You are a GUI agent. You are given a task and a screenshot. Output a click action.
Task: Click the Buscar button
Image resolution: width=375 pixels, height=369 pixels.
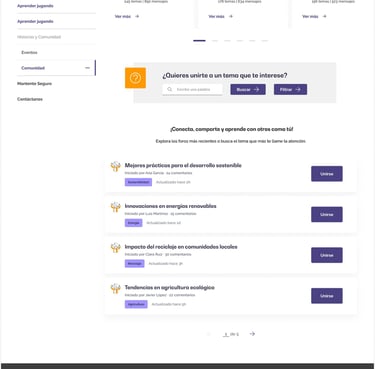tap(248, 89)
